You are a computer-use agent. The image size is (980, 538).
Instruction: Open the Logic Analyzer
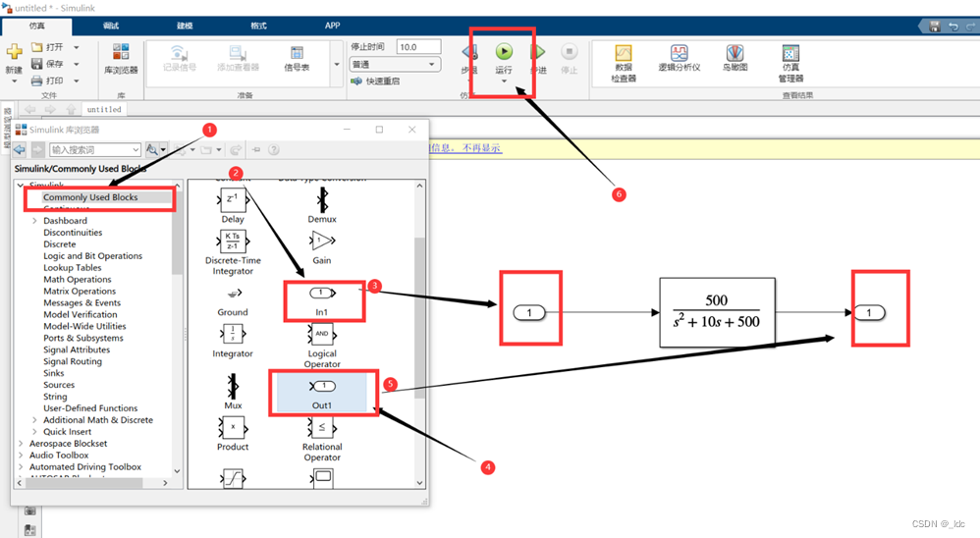680,58
